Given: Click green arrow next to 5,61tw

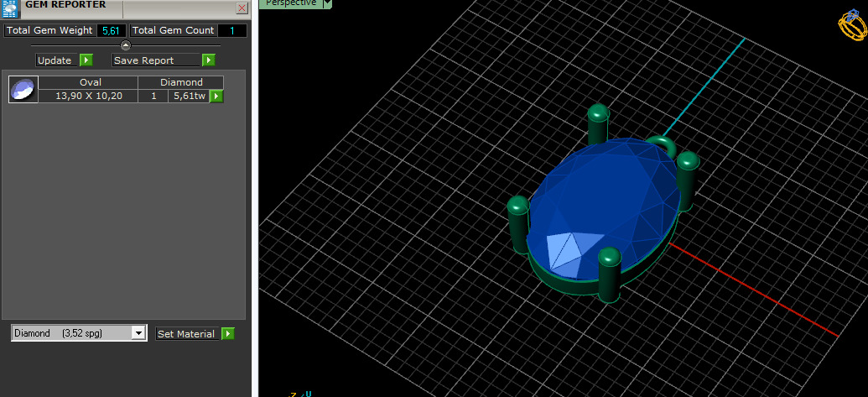Looking at the screenshot, I should pos(216,97).
